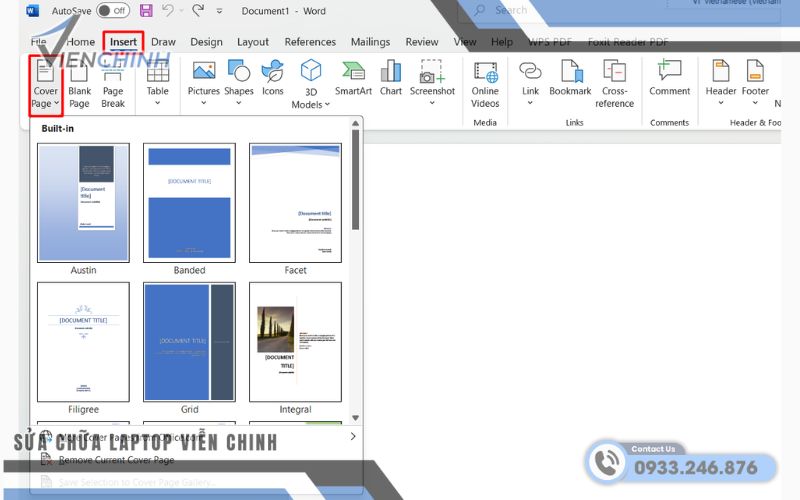800x500 pixels.
Task: Add a new Comment
Action: (669, 78)
